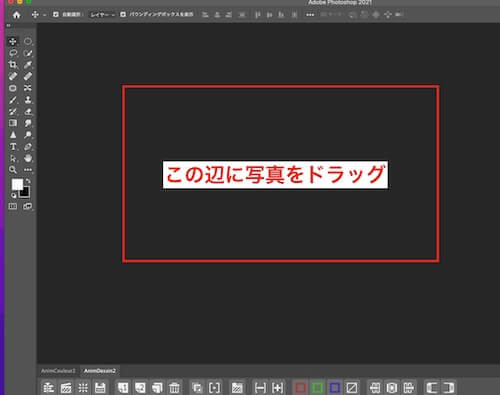Click the green square button in AnimDessin2

317,388
